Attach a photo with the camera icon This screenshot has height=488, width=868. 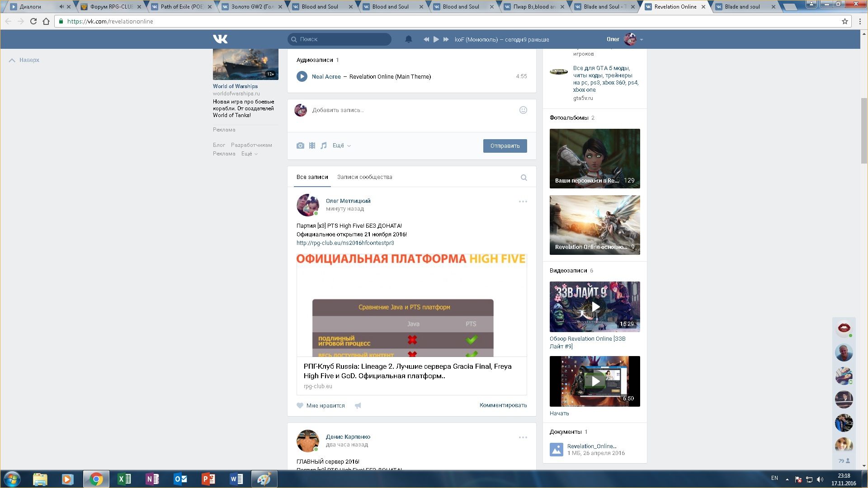(300, 145)
